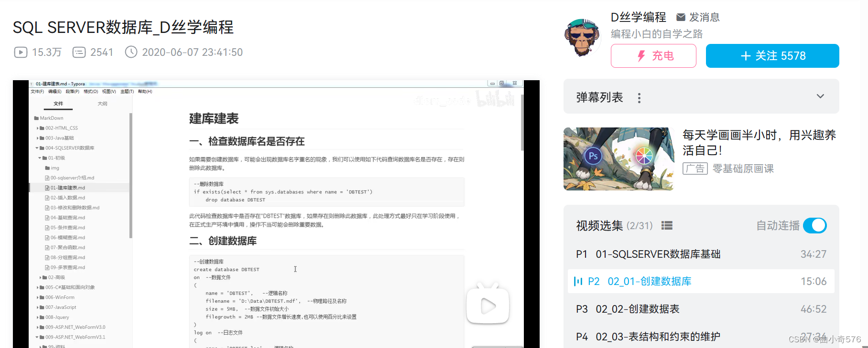The width and height of the screenshot is (868, 348).
Task: Click the folder icon of 006-WinForm
Action: click(42, 297)
